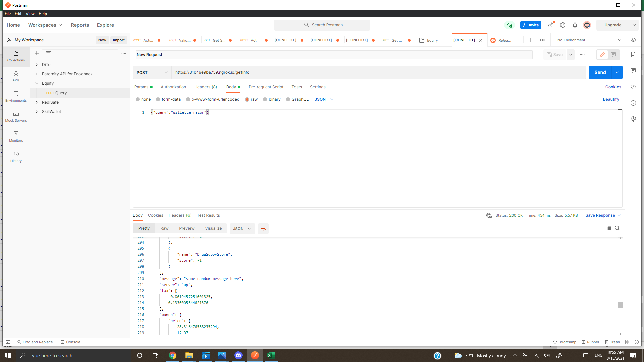644x362 pixels.
Task: Open Mock Servers in the sidebar
Action: (16, 116)
